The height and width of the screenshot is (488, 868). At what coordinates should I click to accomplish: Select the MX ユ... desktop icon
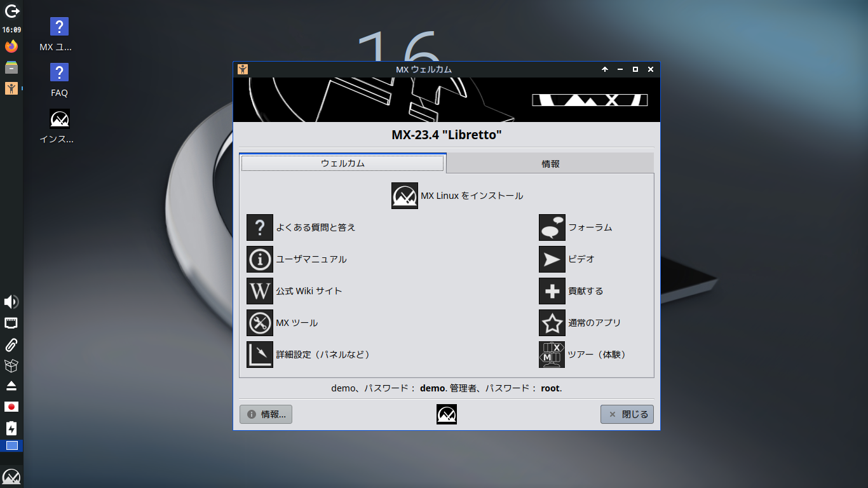pos(59,34)
